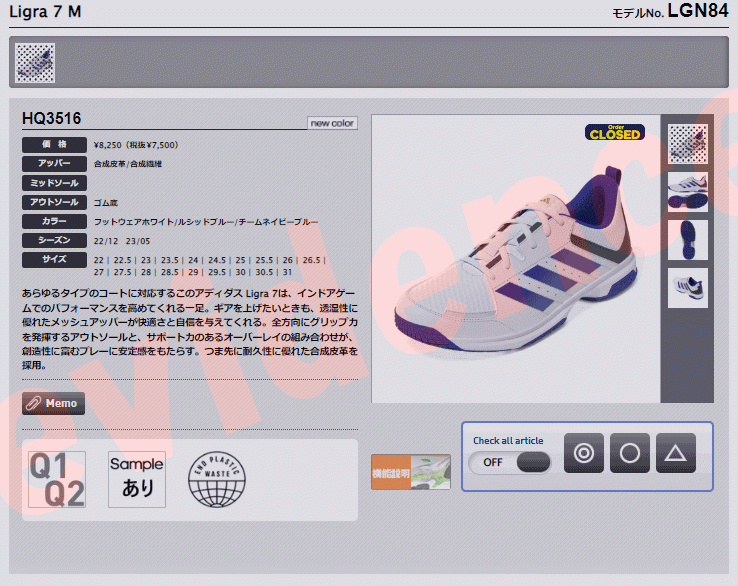The width and height of the screenshot is (738, 586).
Task: Click the End Plastic Waste globe icon
Action: point(217,479)
